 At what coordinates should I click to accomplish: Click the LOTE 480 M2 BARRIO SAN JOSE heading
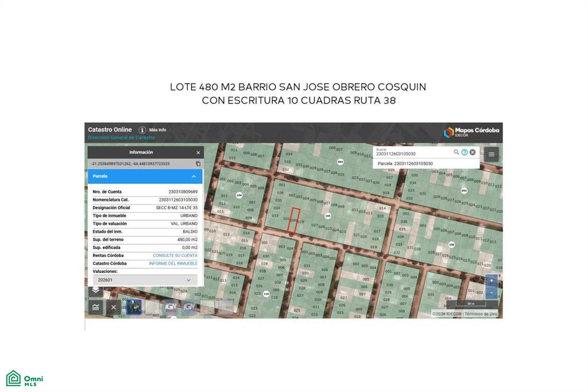298,87
